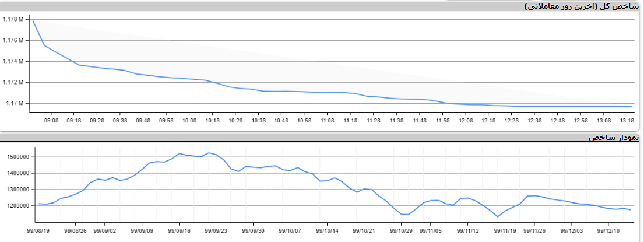The image size is (644, 242).
Task: Click the lowest trough before 99/11/19
Action: pos(498,216)
